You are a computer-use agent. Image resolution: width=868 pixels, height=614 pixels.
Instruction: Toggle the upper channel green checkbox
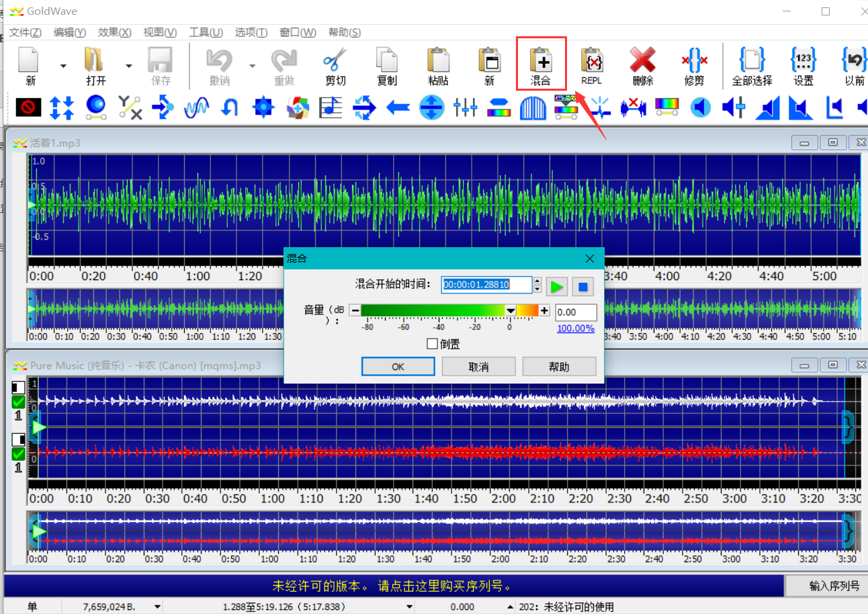coord(19,402)
